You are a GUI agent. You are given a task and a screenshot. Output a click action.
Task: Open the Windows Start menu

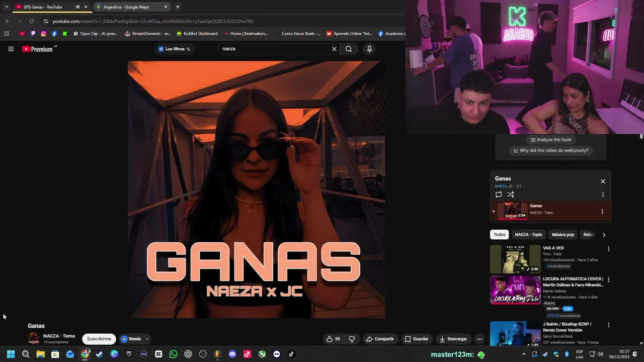pos(11,354)
